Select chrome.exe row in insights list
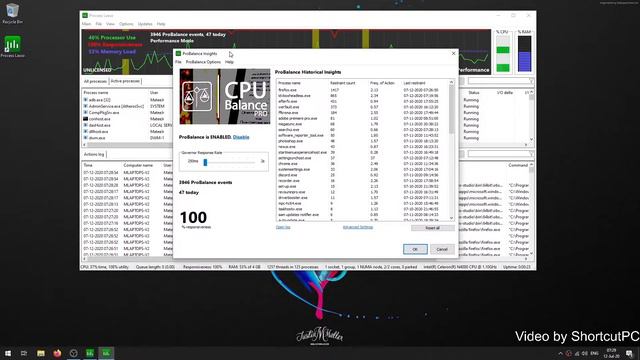640x360 pixels. click(x=362, y=164)
